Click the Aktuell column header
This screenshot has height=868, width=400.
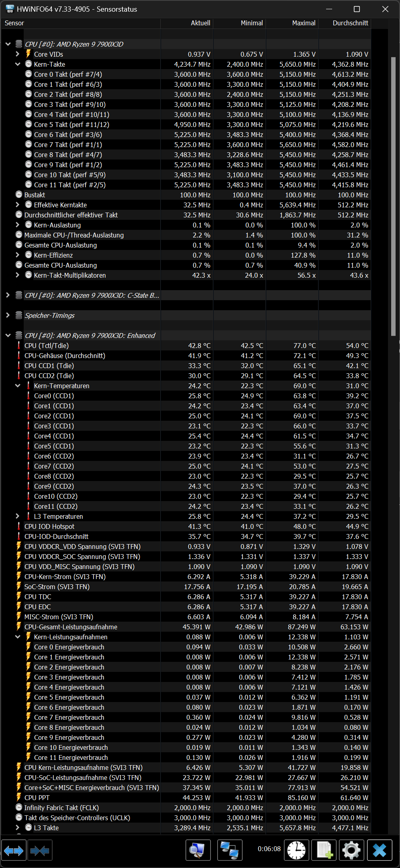187,23
